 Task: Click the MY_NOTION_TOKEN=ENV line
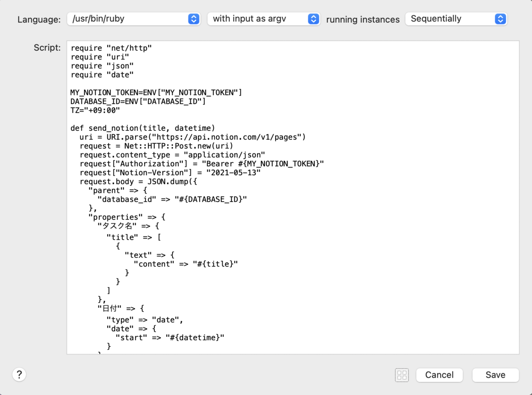coord(156,92)
